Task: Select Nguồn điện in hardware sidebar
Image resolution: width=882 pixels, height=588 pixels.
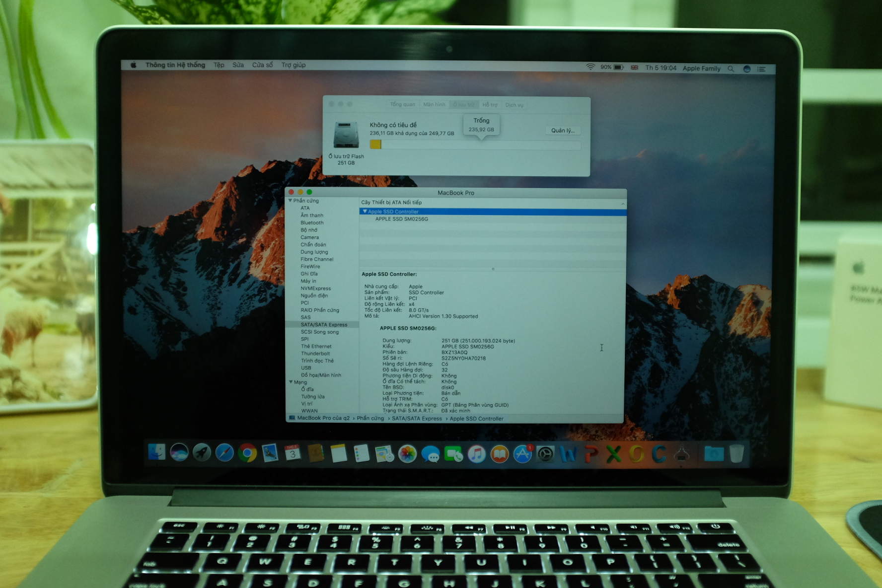Action: coord(314,295)
